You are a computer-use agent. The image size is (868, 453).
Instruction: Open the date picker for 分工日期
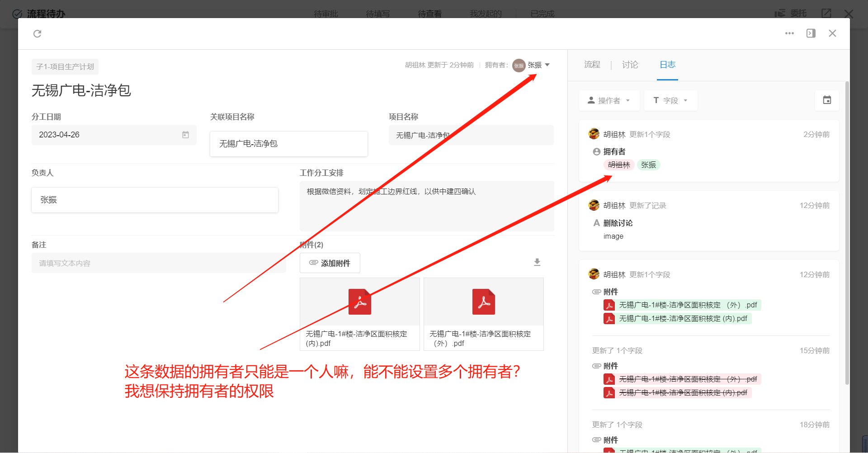(x=185, y=134)
